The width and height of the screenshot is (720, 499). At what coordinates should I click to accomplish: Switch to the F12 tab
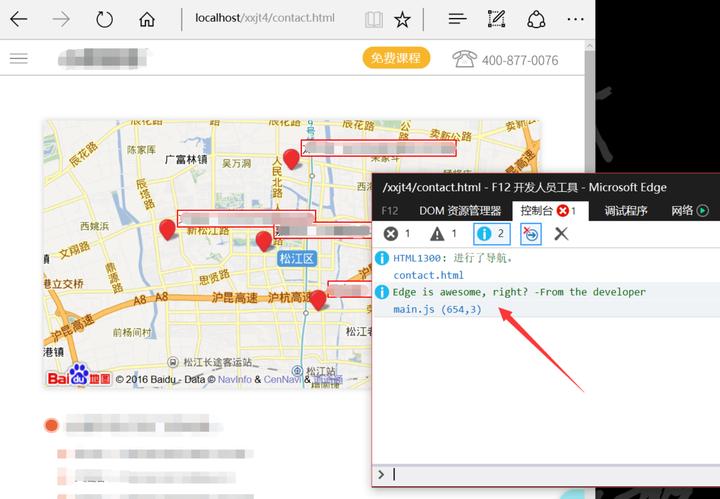389,211
